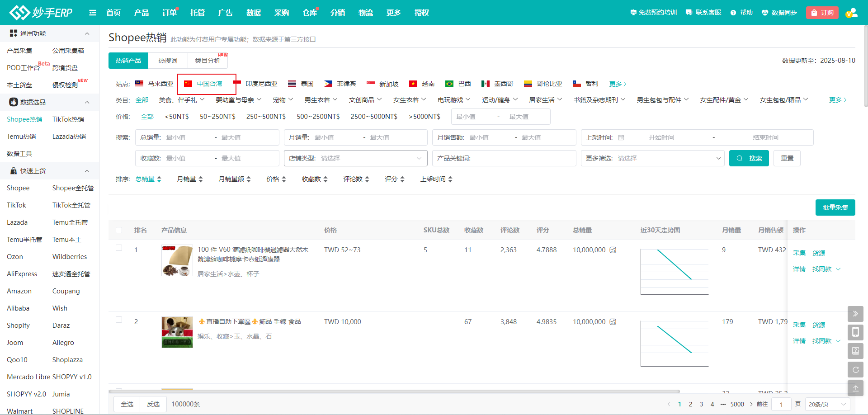Choose the 泰国 site

tap(301, 84)
